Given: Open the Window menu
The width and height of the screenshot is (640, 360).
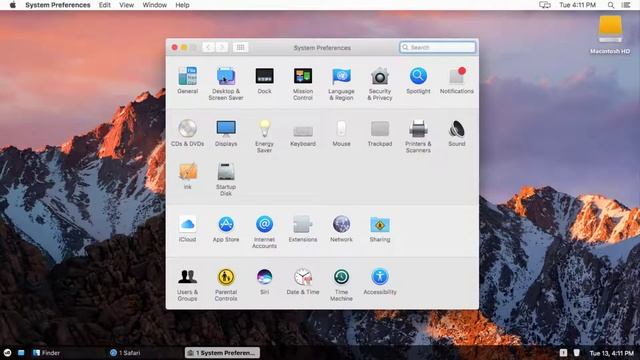Looking at the screenshot, I should (x=154, y=5).
